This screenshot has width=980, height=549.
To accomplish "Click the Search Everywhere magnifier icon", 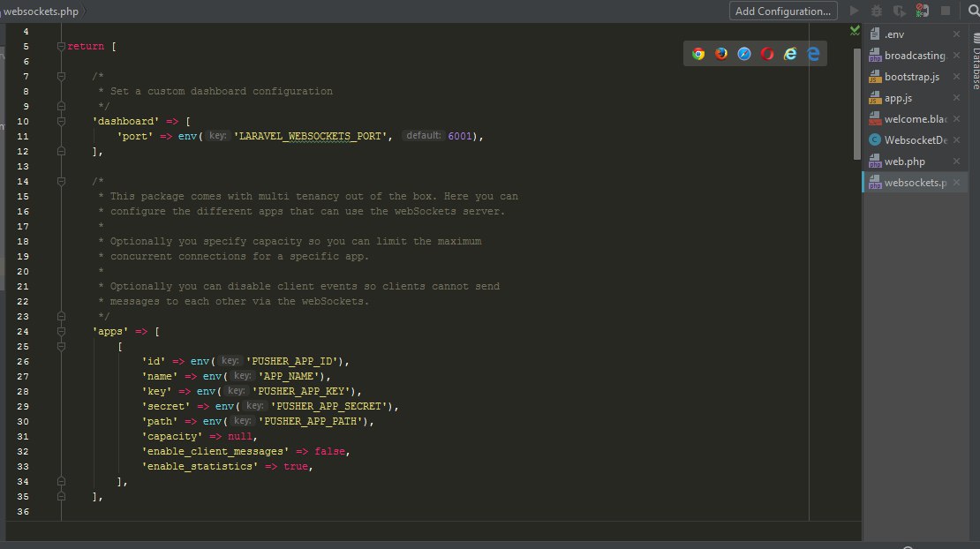I will pyautogui.click(x=973, y=11).
